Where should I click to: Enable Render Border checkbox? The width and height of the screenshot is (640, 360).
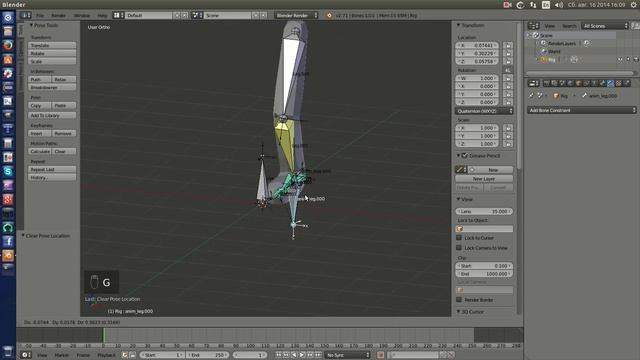(459, 300)
